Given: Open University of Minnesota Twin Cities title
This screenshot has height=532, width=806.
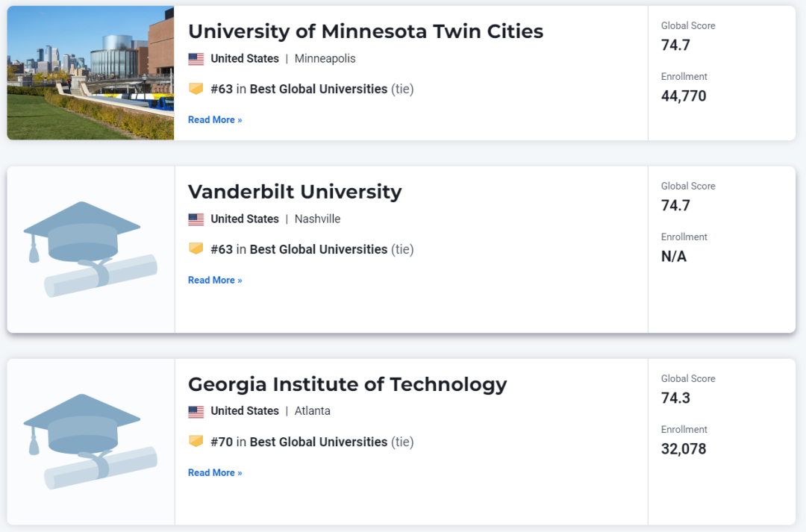Looking at the screenshot, I should pyautogui.click(x=366, y=31).
